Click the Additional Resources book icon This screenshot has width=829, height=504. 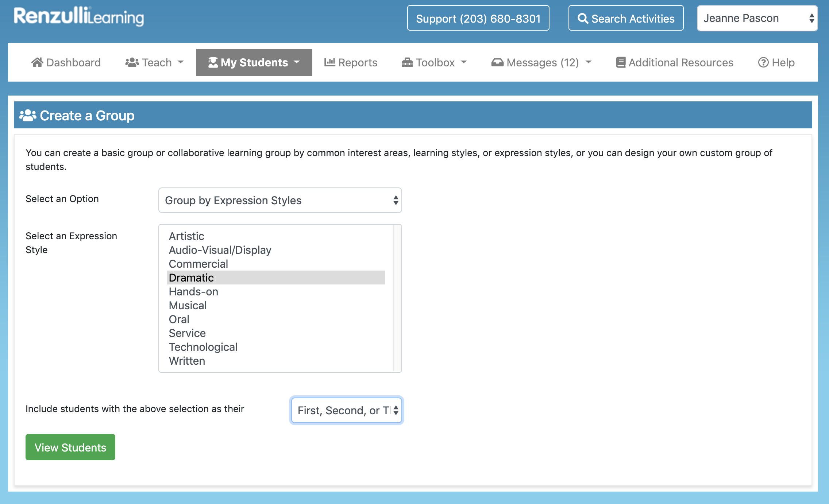(x=621, y=62)
